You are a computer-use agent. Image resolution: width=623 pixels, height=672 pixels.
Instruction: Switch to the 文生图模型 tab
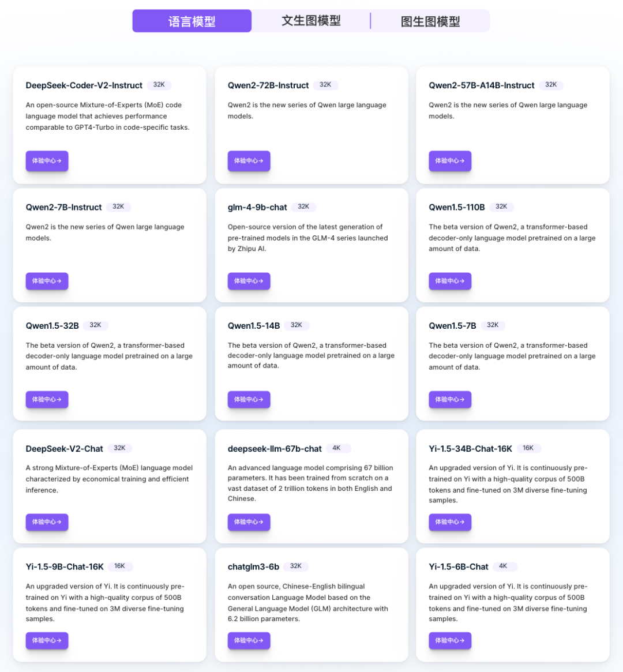coord(311,20)
